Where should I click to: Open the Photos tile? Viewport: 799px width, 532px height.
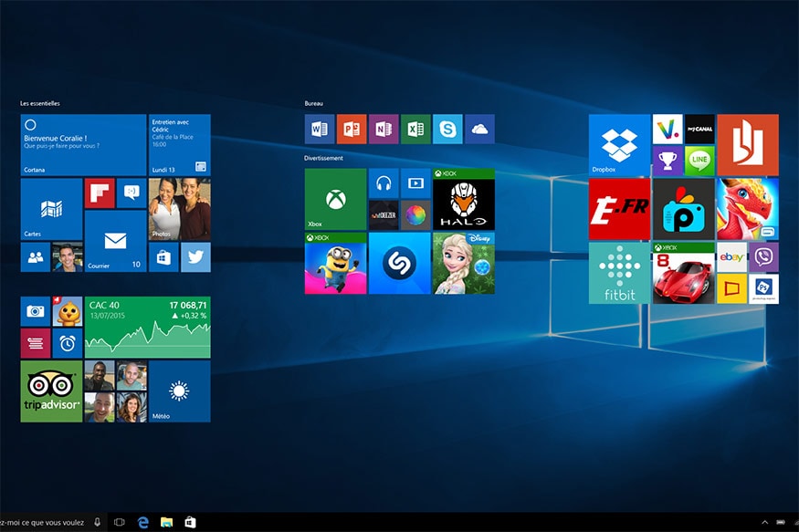point(179,209)
